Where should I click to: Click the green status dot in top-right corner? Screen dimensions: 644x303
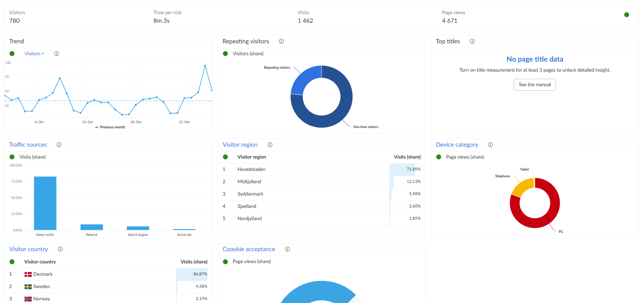click(626, 15)
